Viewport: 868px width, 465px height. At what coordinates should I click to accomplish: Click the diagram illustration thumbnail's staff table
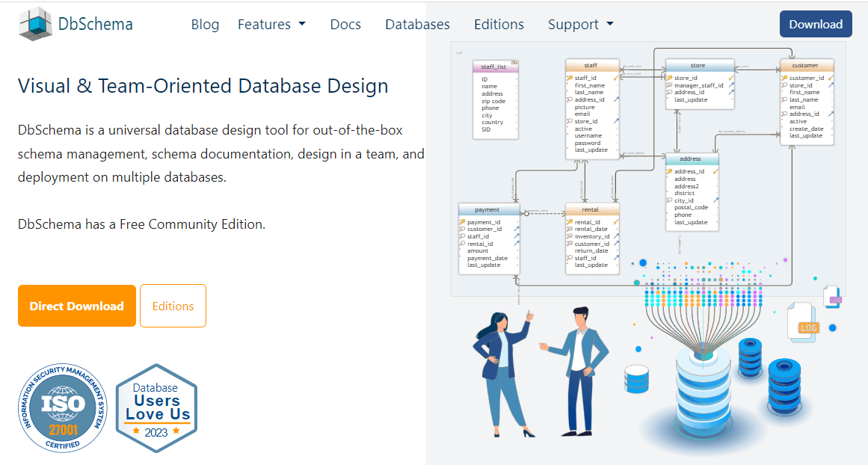(592, 108)
